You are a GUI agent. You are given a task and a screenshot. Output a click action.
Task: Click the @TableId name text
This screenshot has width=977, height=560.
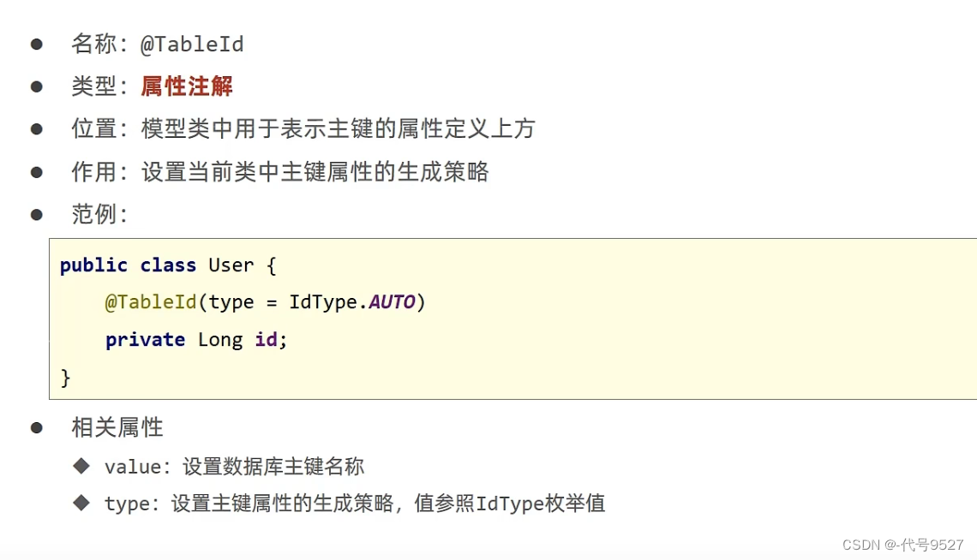(192, 45)
